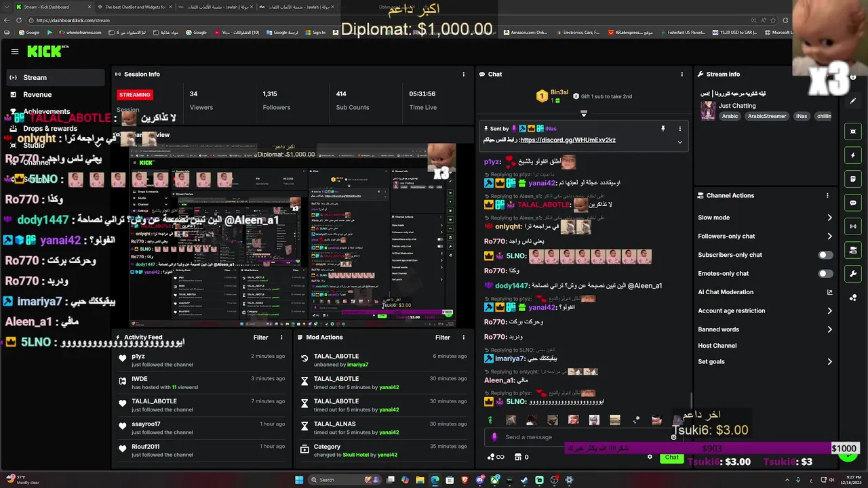The height and width of the screenshot is (488, 868).
Task: Open the Mod Actions Filter dropdown
Action: pos(443,337)
